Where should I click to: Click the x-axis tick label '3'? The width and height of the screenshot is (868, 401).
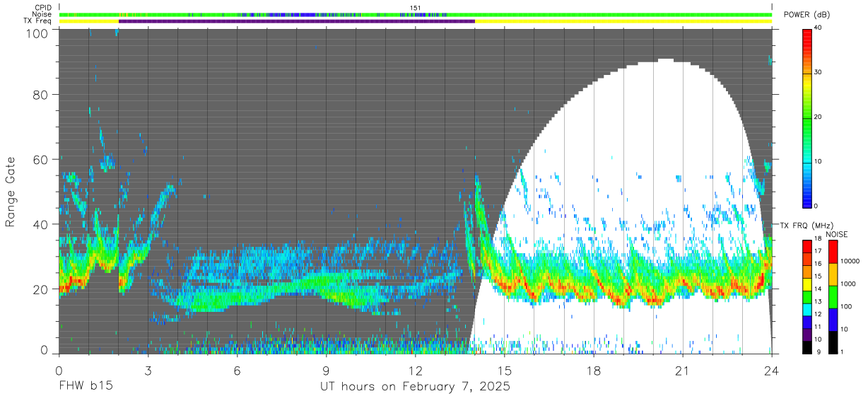click(x=148, y=371)
